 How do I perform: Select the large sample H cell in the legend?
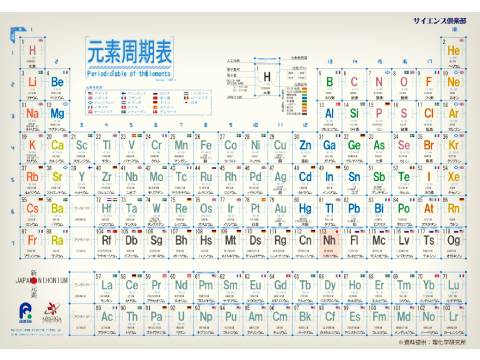267,78
